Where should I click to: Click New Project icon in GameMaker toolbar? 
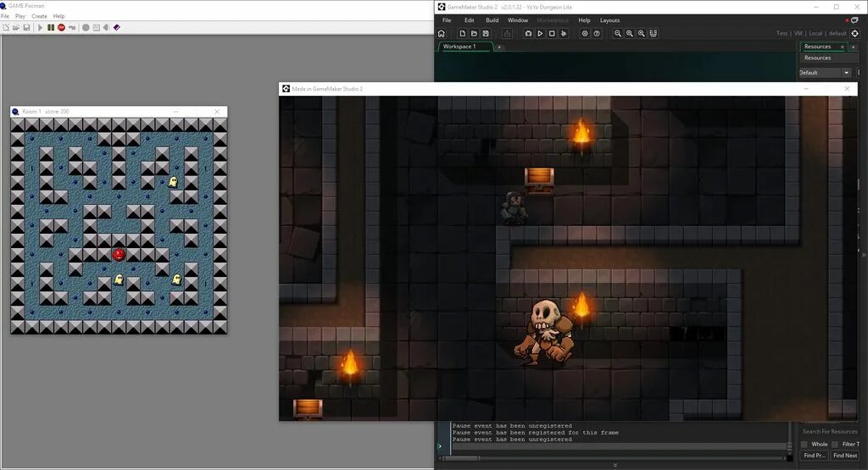pos(462,33)
